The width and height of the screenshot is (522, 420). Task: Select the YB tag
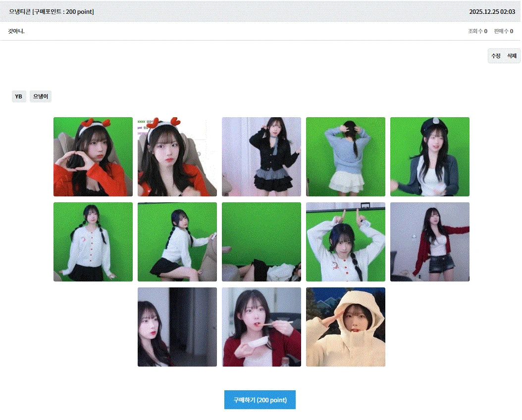[x=19, y=96]
